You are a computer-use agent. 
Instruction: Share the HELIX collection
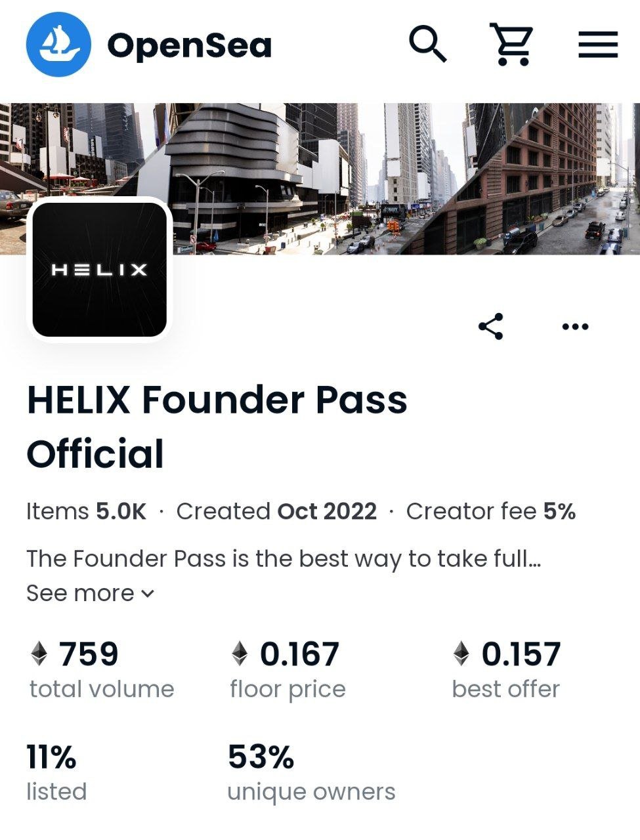(490, 326)
